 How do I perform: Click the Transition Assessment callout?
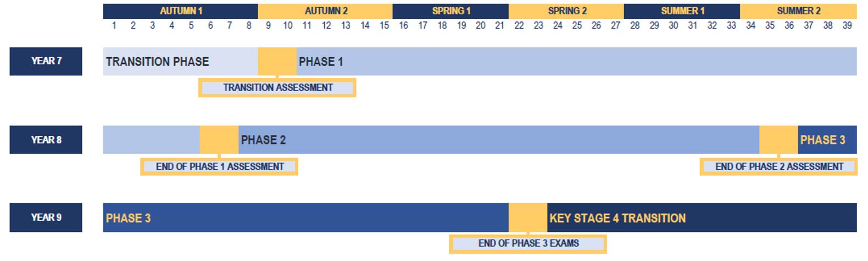click(277, 87)
